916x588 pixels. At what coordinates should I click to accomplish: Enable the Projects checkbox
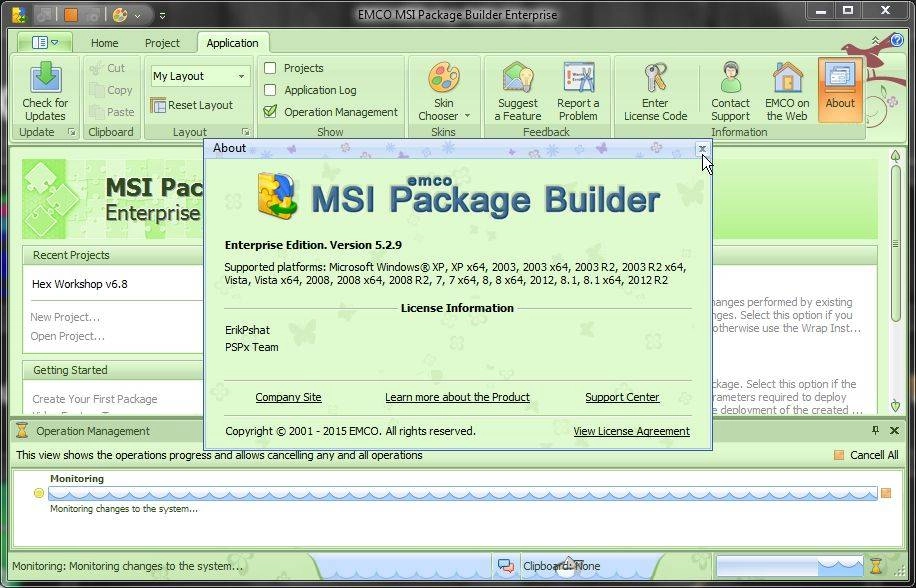pos(270,68)
